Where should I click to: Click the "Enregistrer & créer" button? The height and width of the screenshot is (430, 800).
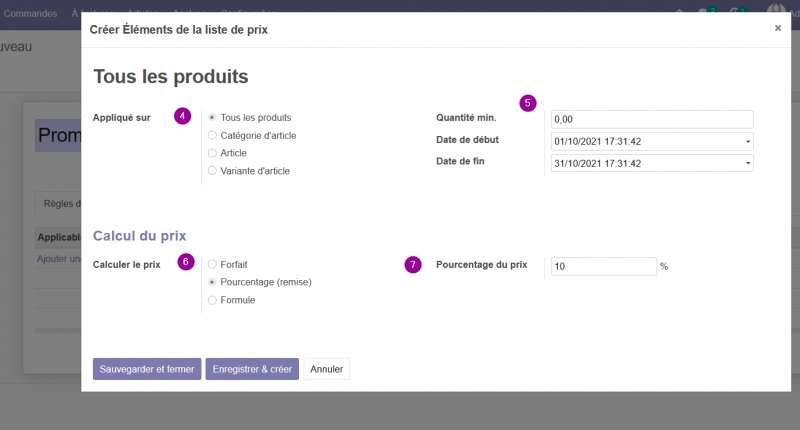[x=252, y=369]
